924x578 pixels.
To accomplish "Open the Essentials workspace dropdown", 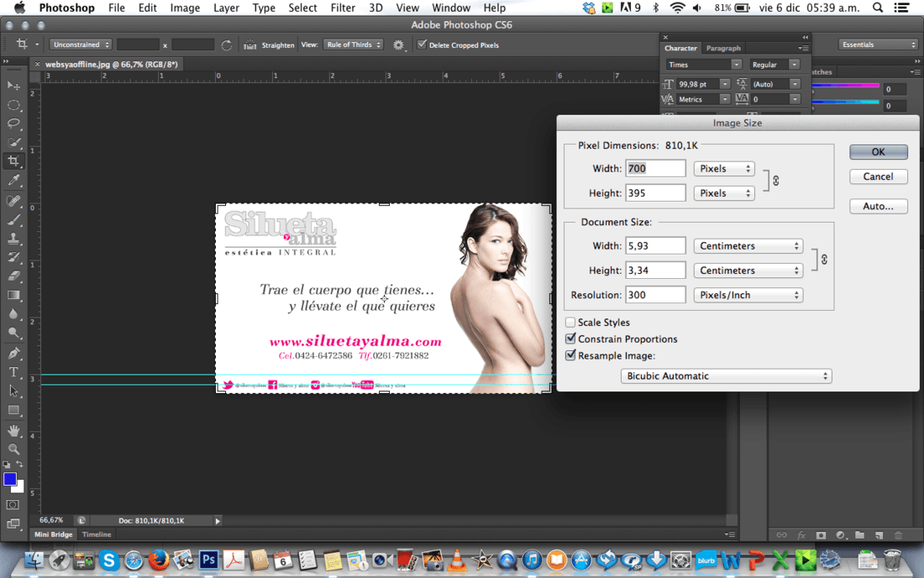I will tap(878, 45).
